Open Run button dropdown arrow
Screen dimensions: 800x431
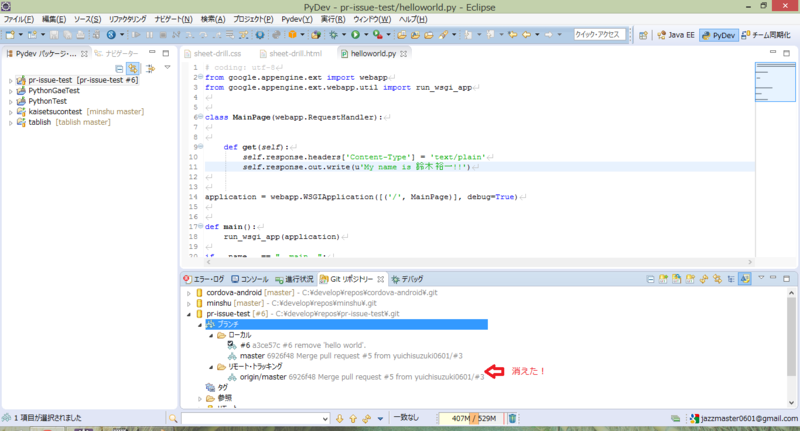pos(366,35)
